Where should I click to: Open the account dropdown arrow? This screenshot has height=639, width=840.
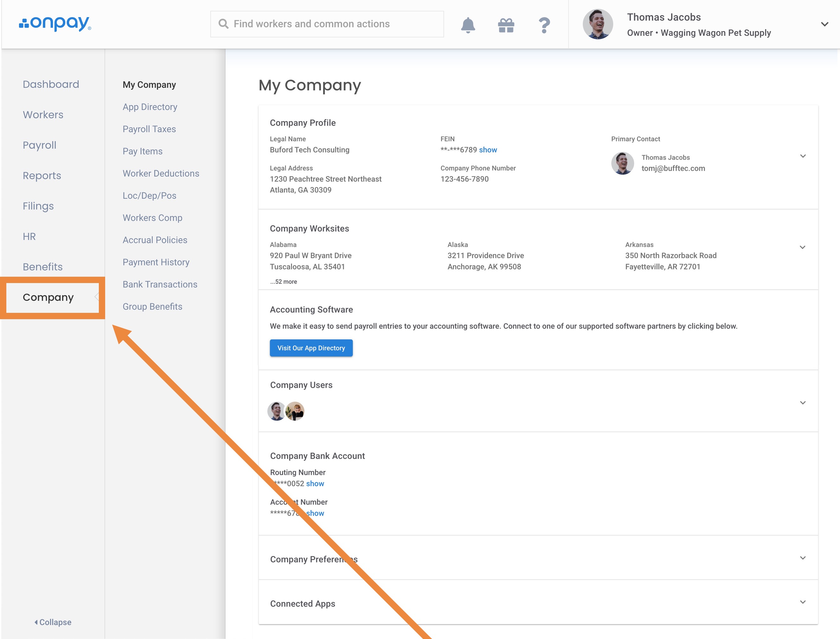tap(824, 24)
